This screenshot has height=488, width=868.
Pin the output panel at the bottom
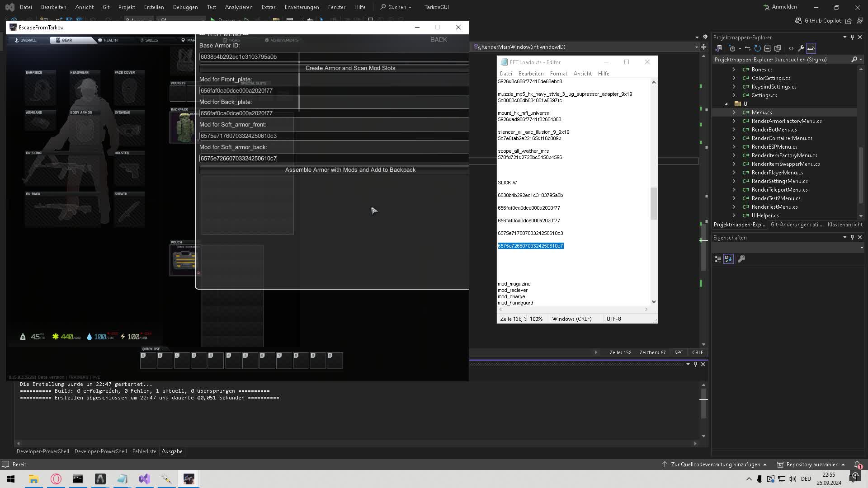[x=695, y=364]
